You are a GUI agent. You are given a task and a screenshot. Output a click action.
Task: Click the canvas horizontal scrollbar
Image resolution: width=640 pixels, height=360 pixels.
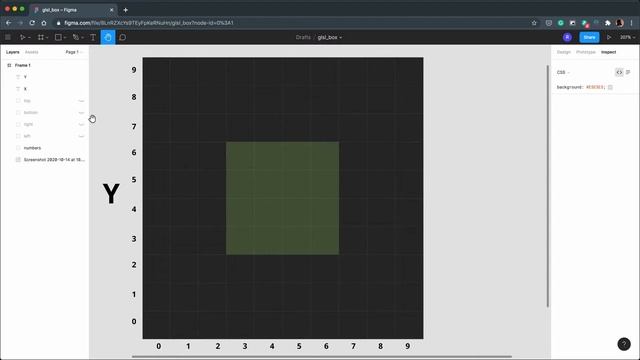[x=322, y=357]
